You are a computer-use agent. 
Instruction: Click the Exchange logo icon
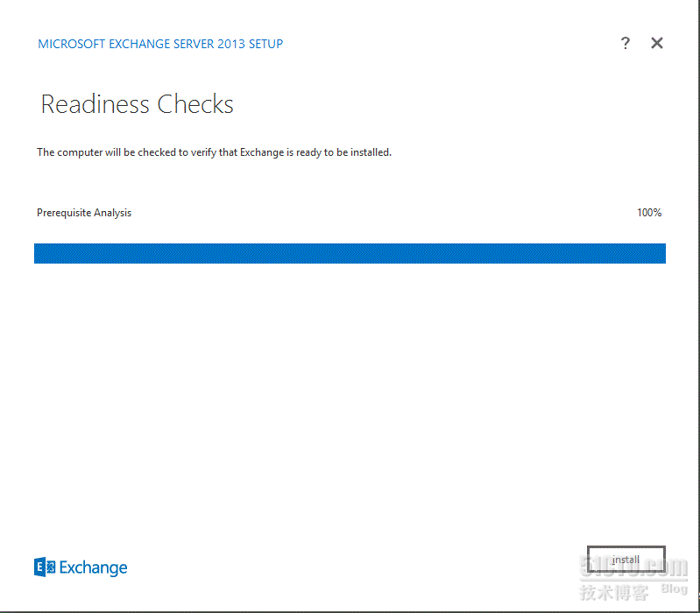pos(45,567)
